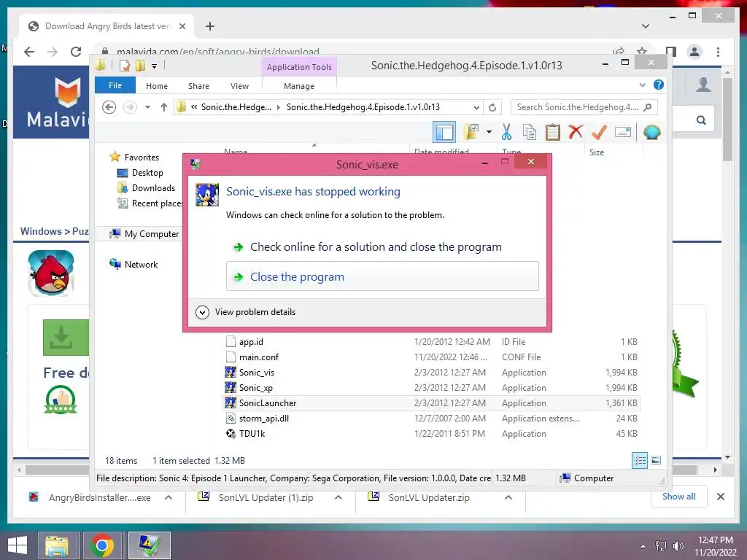This screenshot has height=560, width=747.
Task: Click the properties icon in quick access toolbar
Action: click(125, 66)
